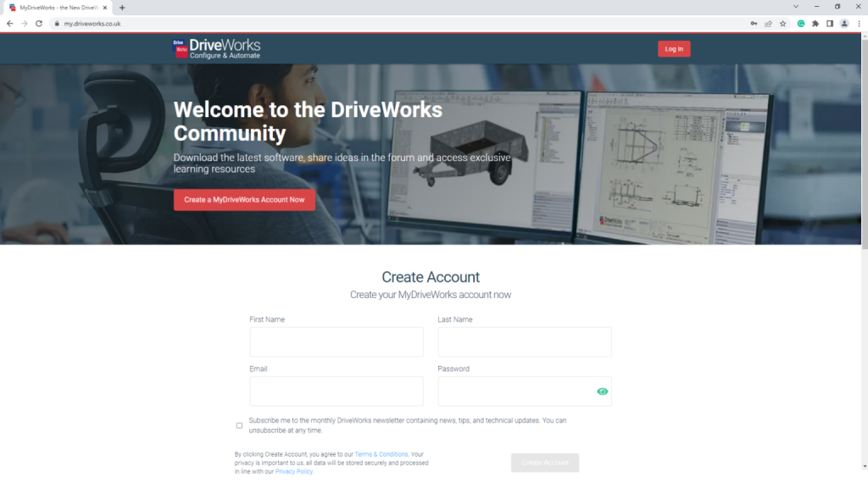
Task: Reload the current page
Action: [39, 24]
